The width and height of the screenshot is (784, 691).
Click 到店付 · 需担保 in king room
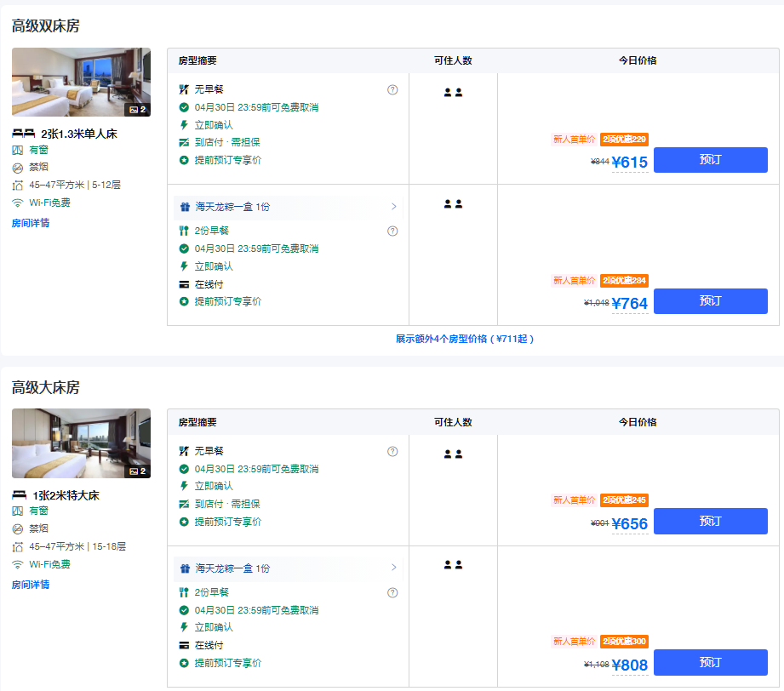[227, 504]
